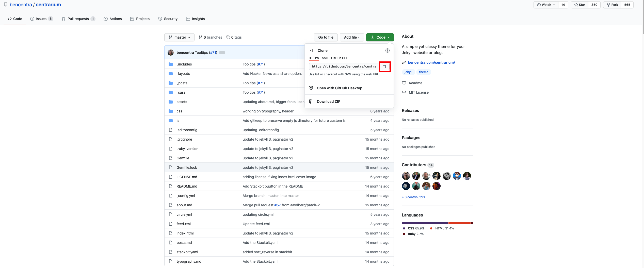The width and height of the screenshot is (644, 268).
Task: Click the star count 350
Action: [594, 5]
